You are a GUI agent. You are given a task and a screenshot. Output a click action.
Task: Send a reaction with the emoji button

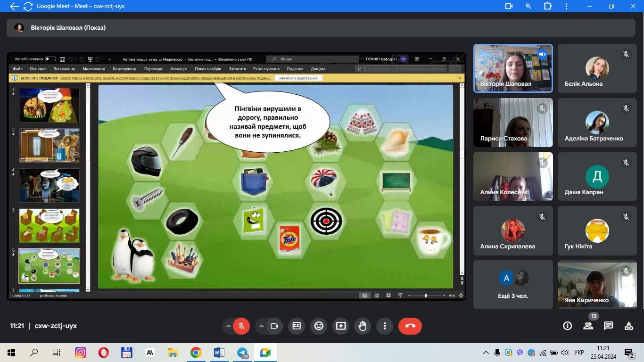coord(319,326)
